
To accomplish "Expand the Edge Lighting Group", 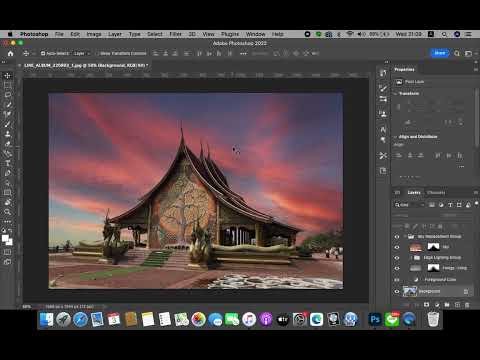I will [411, 258].
